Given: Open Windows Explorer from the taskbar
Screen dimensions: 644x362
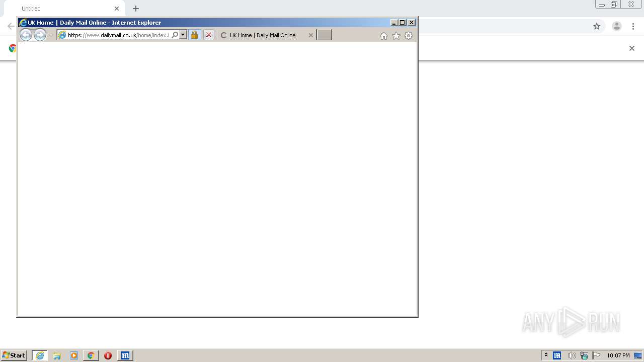Looking at the screenshot, I should pyautogui.click(x=57, y=355).
